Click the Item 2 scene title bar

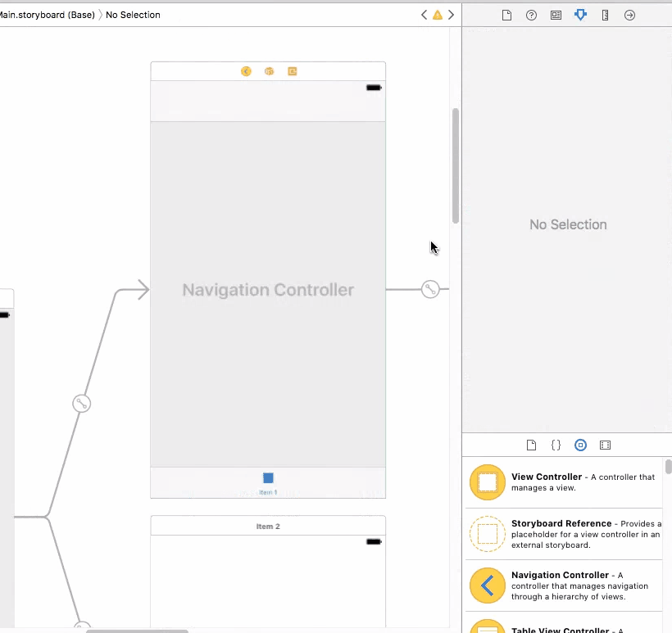[268, 526]
